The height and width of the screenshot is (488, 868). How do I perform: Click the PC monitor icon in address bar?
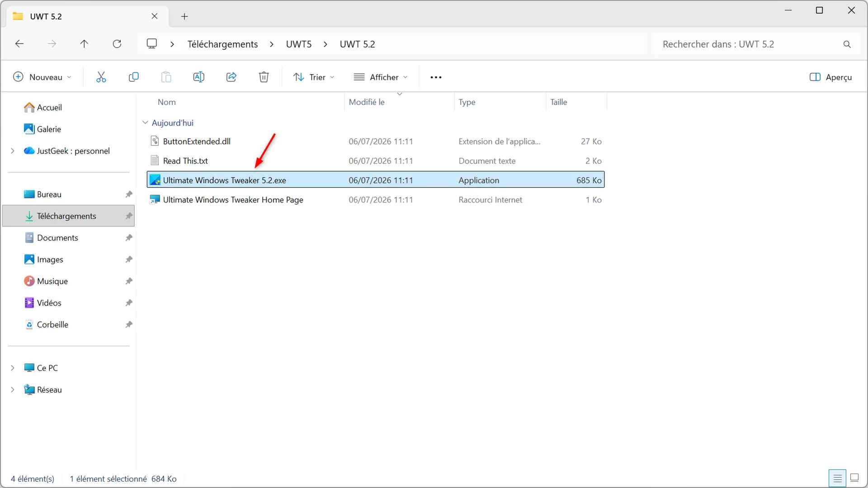(x=152, y=44)
